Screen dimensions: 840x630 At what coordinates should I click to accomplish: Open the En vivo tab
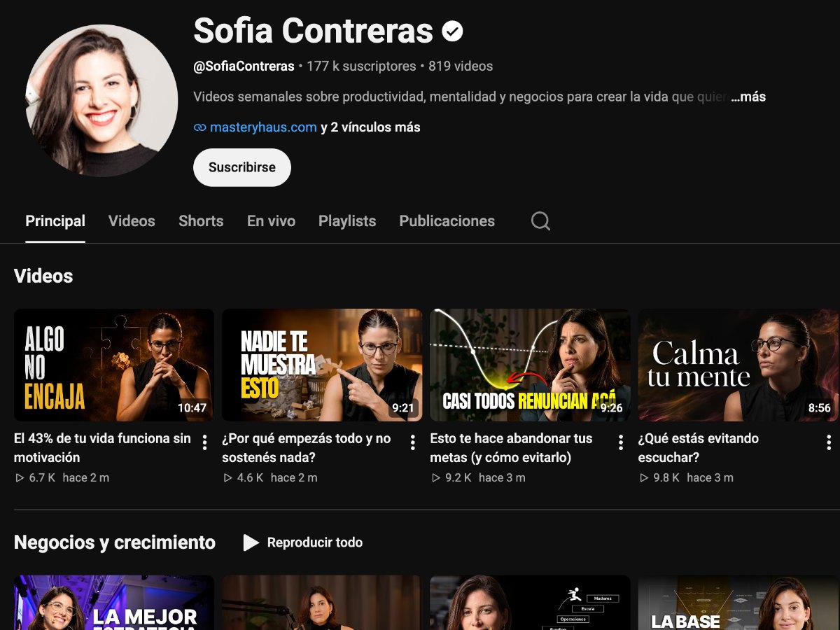click(271, 221)
